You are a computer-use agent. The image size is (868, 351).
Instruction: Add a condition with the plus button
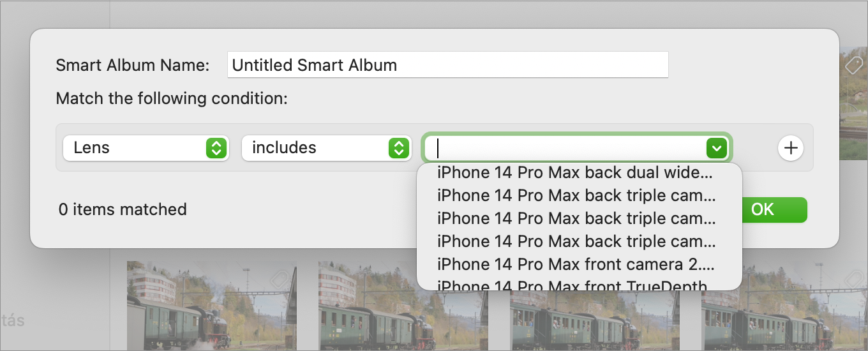pos(791,148)
